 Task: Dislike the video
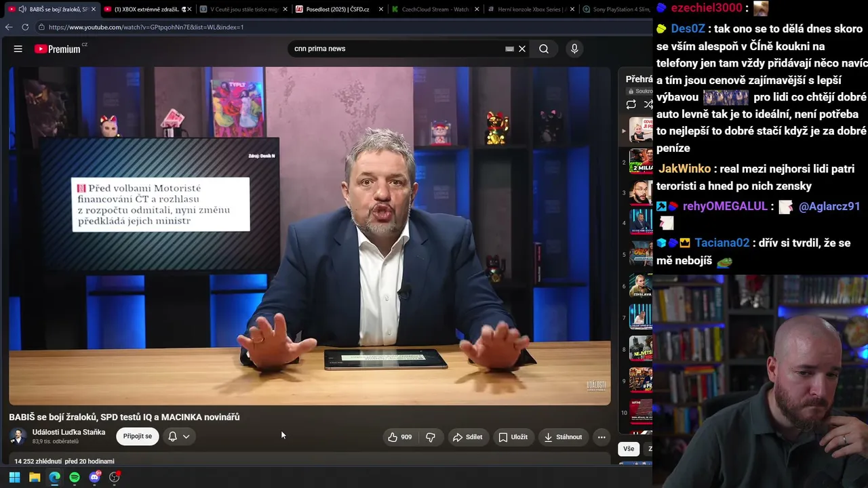point(431,437)
